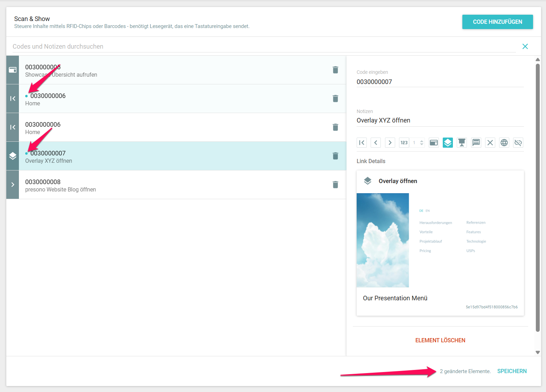Click CODE HINZUFÜGEN button
The height and width of the screenshot is (392, 546).
497,22
